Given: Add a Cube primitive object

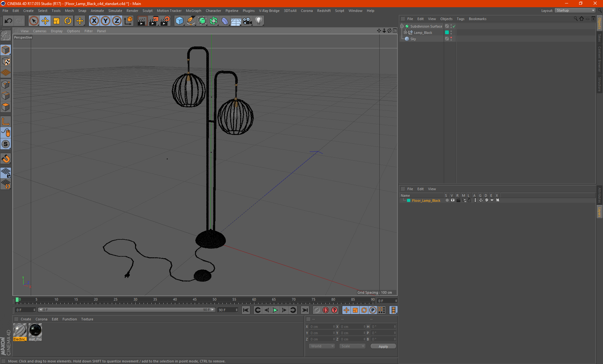Looking at the screenshot, I should pyautogui.click(x=179, y=21).
